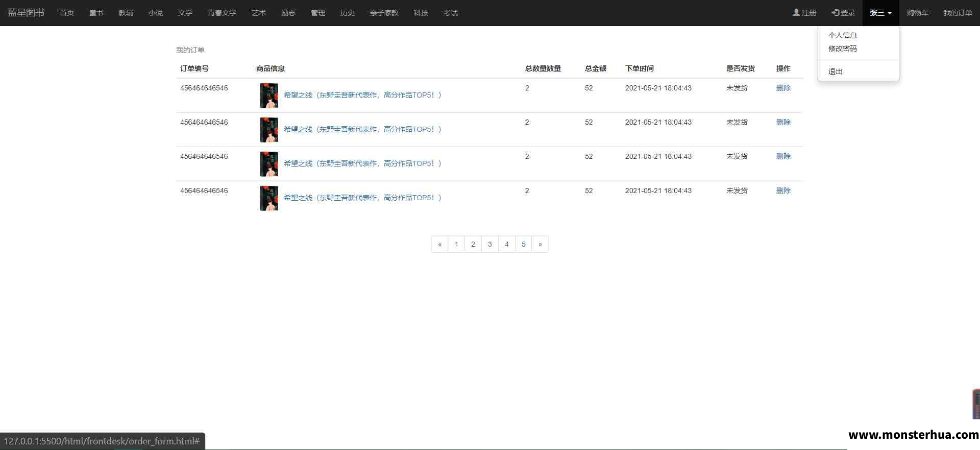980x450 pixels.
Task: Click the 订单编号 column header
Action: point(194,68)
